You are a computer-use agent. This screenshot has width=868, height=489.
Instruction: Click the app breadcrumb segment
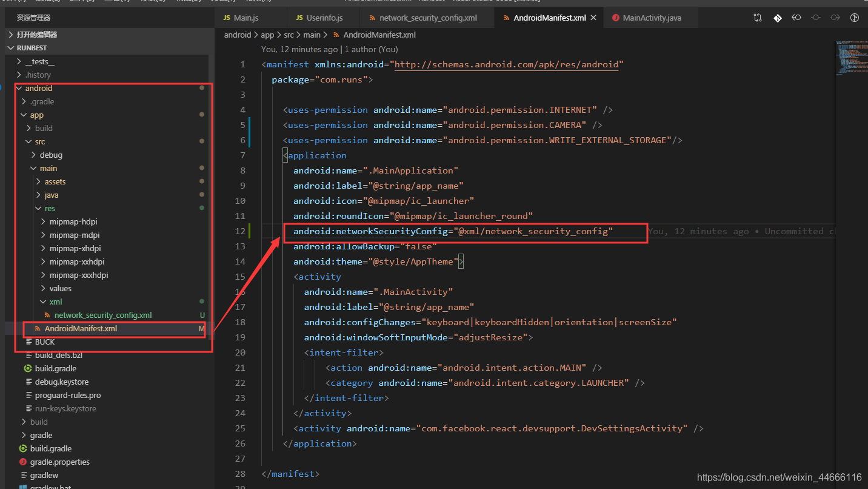pos(267,35)
